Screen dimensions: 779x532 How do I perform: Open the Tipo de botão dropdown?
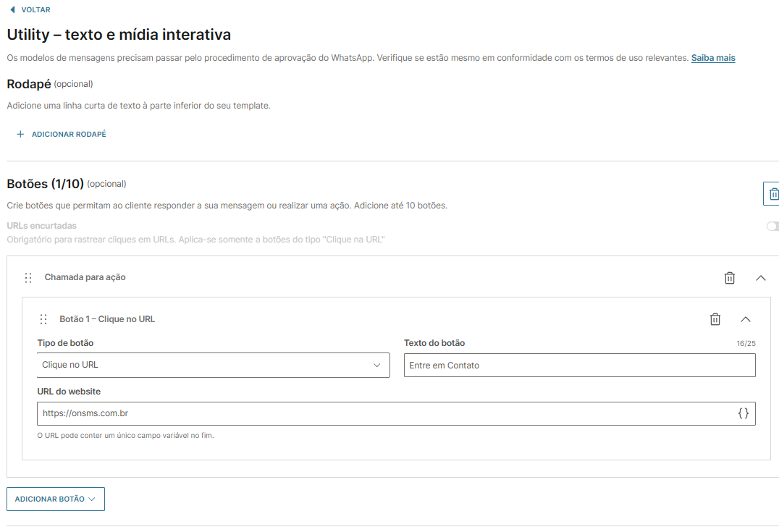(213, 366)
